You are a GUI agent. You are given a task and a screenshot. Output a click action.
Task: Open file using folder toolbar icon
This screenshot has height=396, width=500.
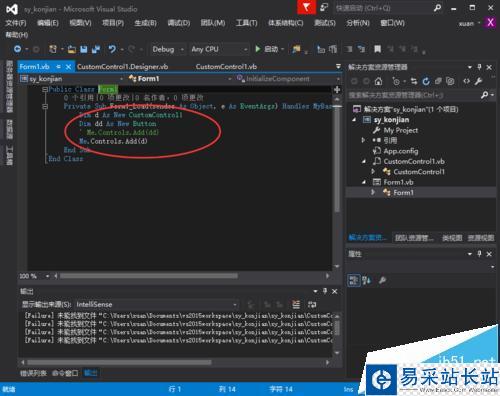tap(72, 50)
